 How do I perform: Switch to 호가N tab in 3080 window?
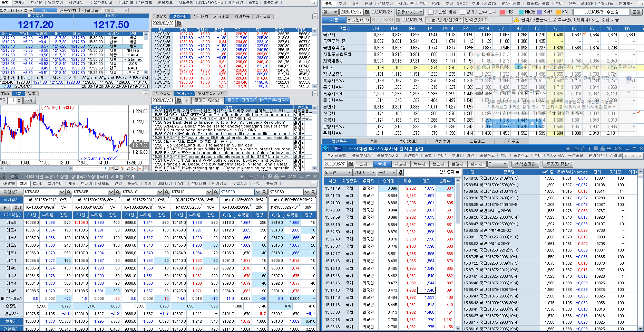click(38, 183)
